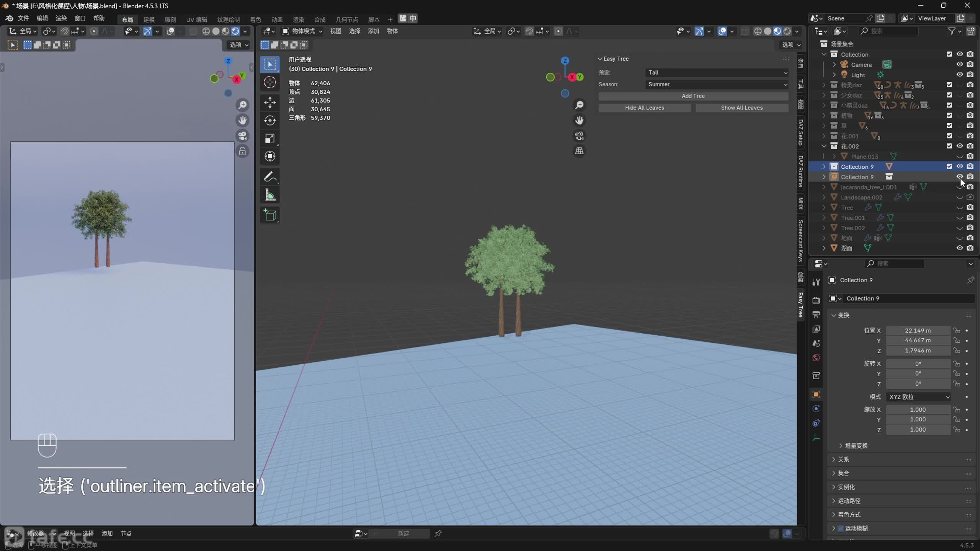
Task: Select the 3D Cursor tool
Action: pyautogui.click(x=270, y=82)
